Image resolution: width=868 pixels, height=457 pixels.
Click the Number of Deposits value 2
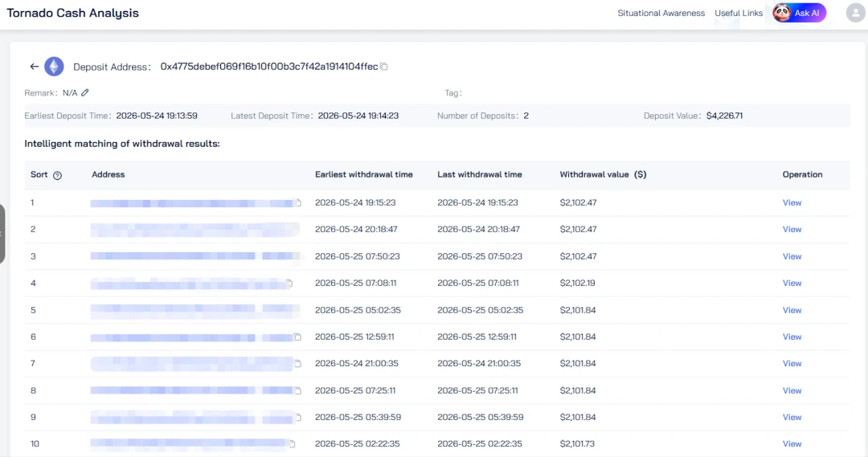[x=526, y=116]
